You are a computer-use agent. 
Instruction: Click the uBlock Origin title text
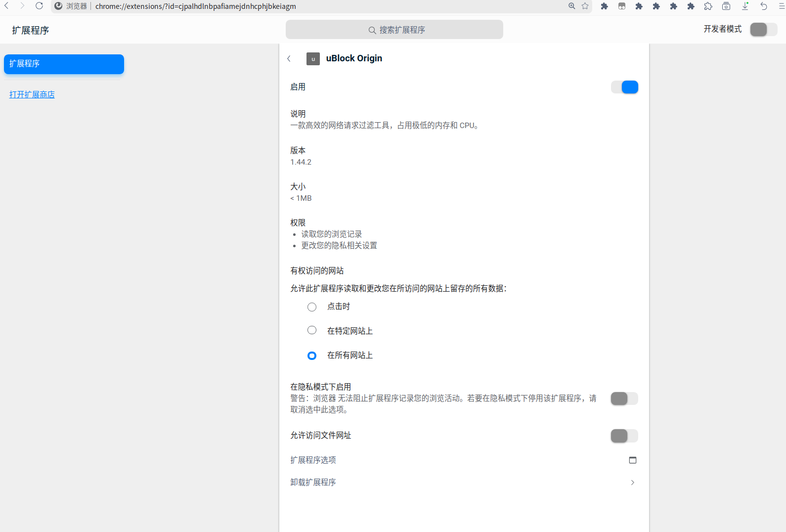[x=354, y=58]
